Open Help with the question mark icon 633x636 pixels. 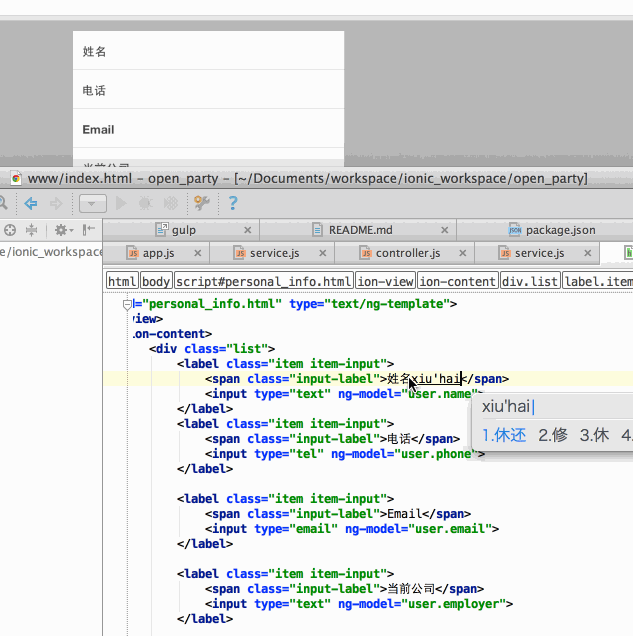coord(233,203)
